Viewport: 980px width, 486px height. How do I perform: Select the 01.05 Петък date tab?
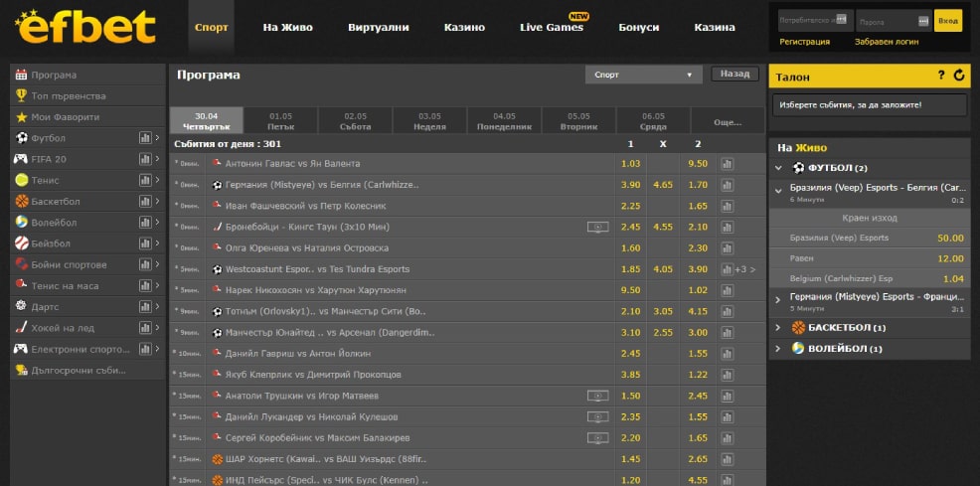(x=280, y=121)
